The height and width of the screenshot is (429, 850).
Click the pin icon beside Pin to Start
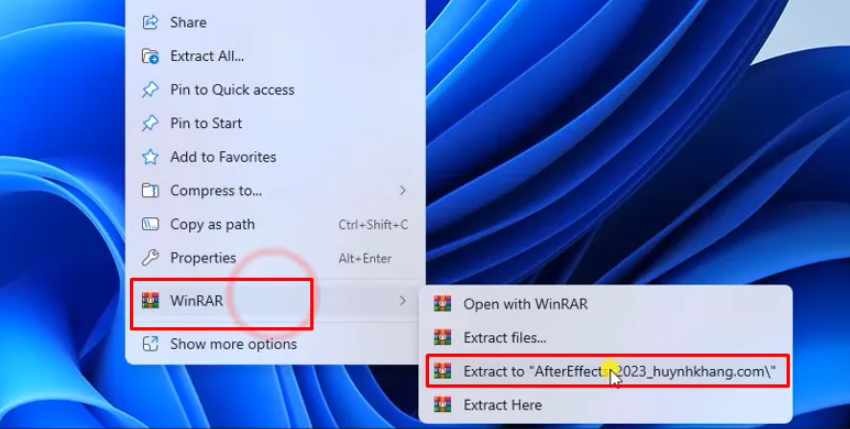(150, 123)
